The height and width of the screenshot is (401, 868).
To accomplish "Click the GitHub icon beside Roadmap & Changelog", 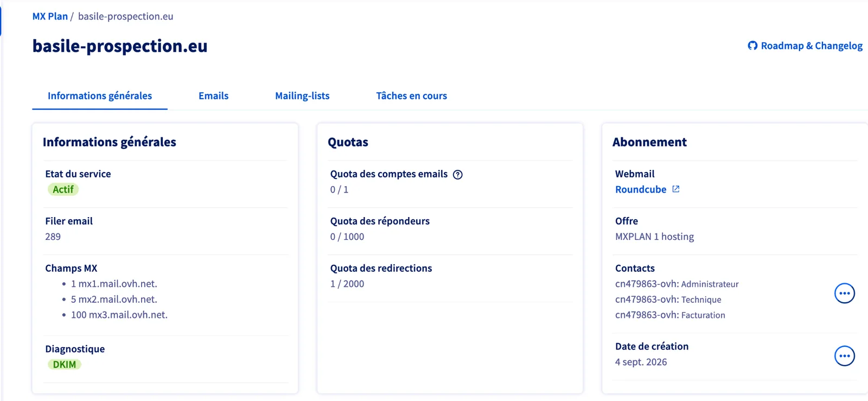I will coord(752,46).
